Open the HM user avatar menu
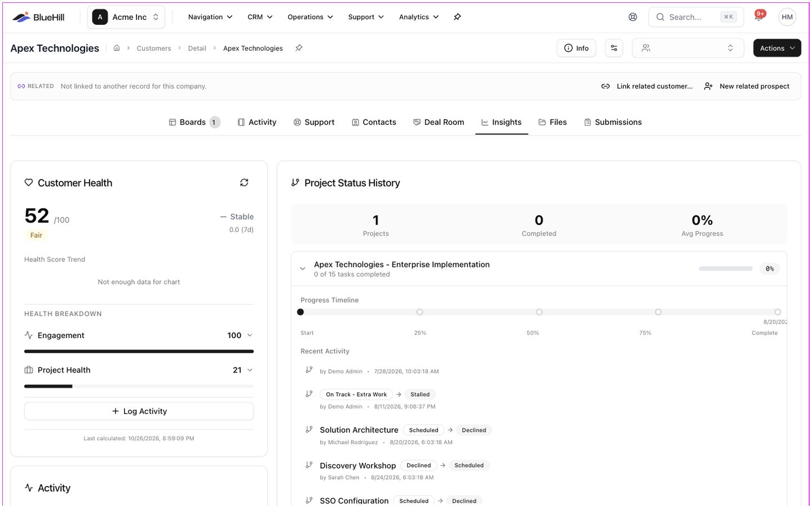Screen dimensions: 812x508 (787, 17)
